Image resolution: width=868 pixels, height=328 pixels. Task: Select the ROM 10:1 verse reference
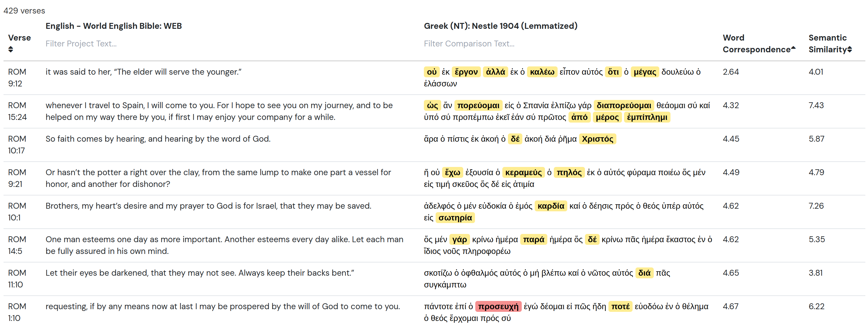coord(17,212)
